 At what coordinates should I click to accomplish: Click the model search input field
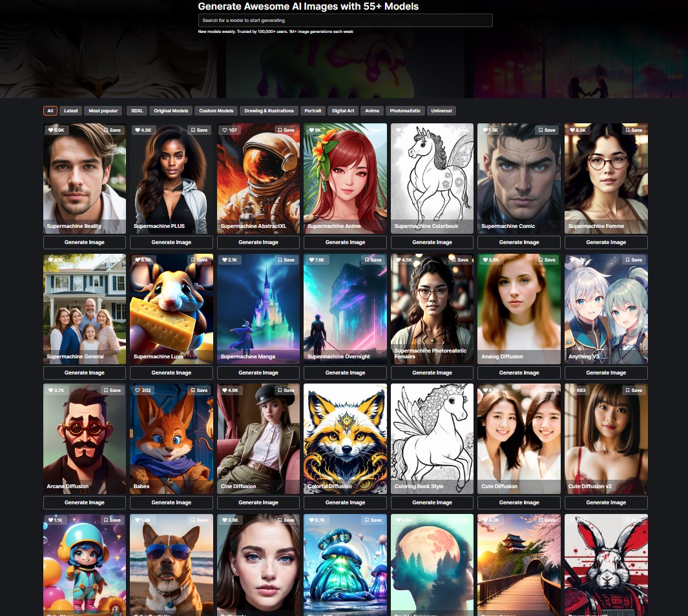(346, 20)
